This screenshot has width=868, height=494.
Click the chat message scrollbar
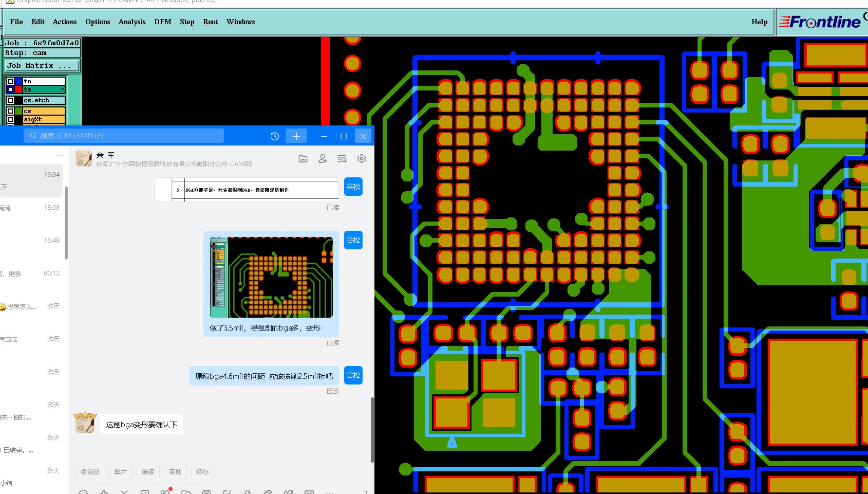pos(372,429)
